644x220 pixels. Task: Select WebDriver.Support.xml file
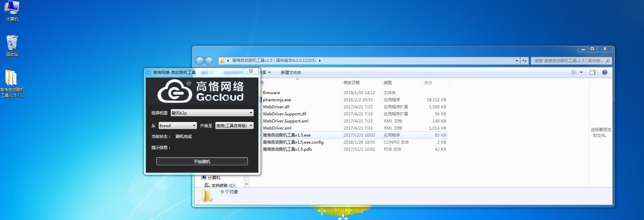click(354, 121)
